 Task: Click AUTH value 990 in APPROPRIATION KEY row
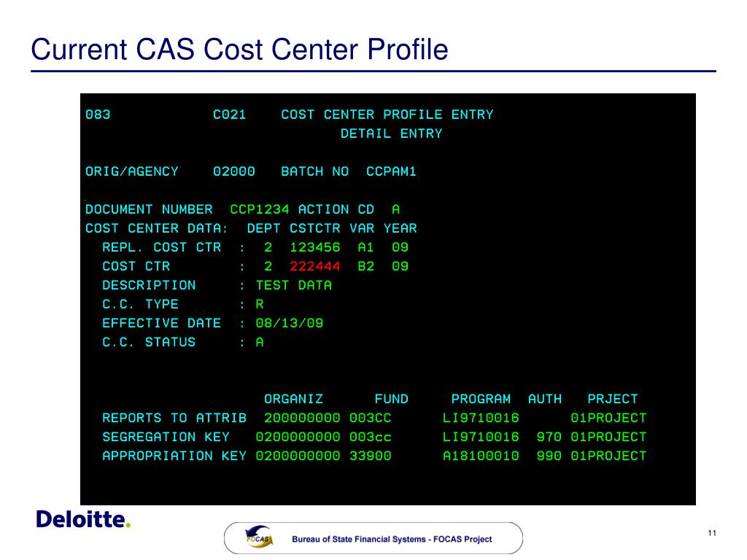(549, 456)
